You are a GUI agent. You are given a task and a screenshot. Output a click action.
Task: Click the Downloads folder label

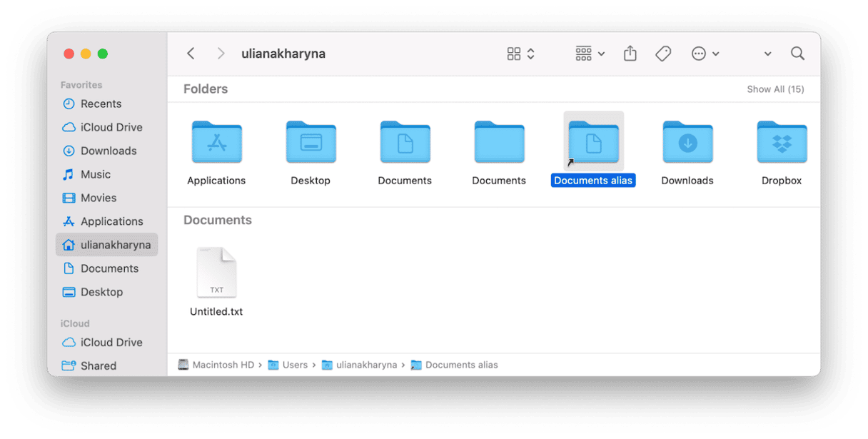point(687,181)
